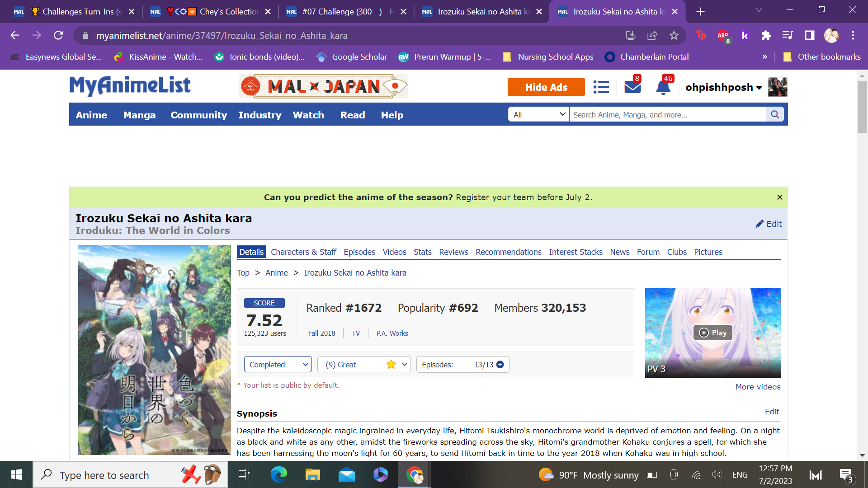Open the messages envelope icon
Image resolution: width=868 pixels, height=488 pixels.
[x=632, y=87]
